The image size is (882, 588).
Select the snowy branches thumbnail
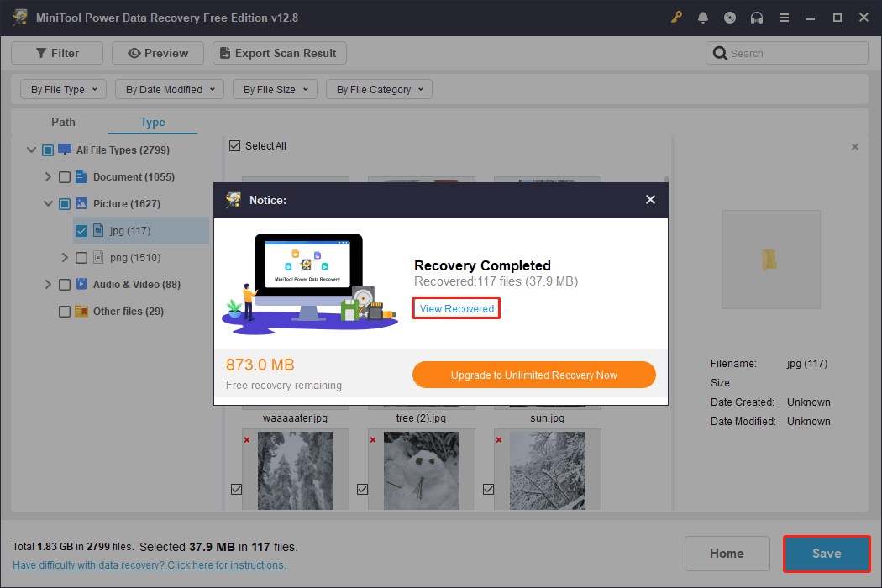(x=548, y=470)
